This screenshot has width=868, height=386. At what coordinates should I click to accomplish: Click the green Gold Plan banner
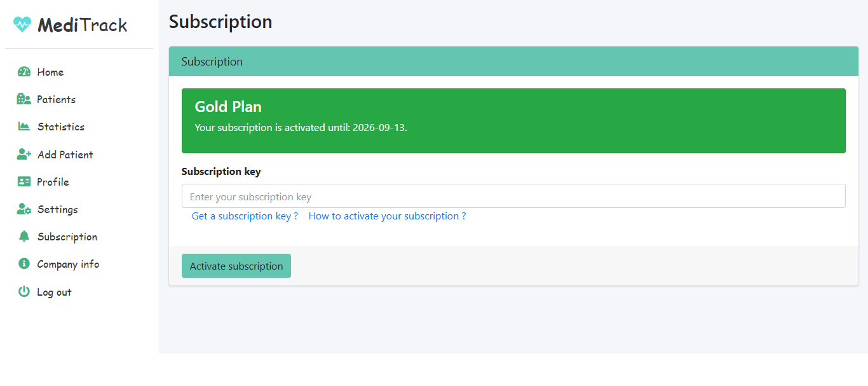point(513,121)
